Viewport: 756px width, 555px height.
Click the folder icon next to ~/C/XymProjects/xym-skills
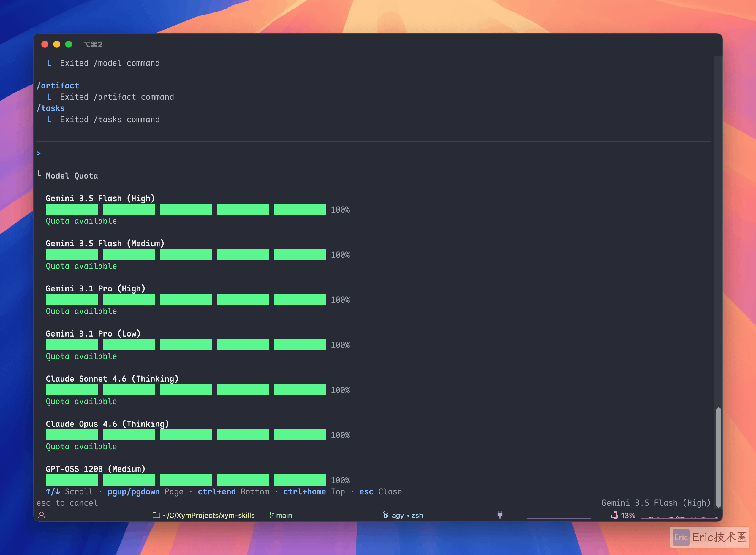(x=156, y=515)
